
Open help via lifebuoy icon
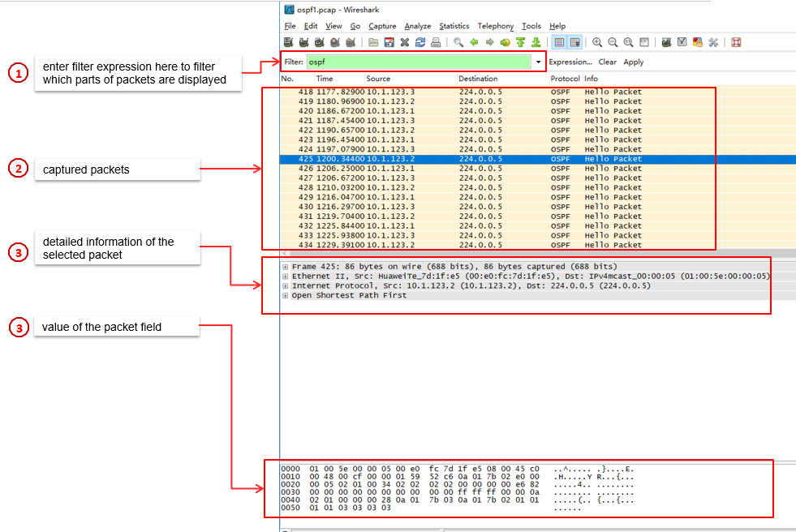(x=736, y=43)
